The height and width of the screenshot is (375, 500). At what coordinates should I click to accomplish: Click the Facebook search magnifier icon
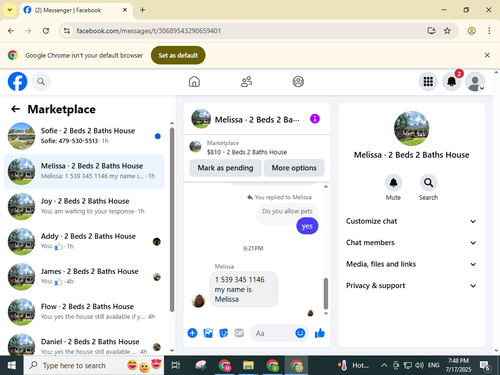[x=41, y=81]
